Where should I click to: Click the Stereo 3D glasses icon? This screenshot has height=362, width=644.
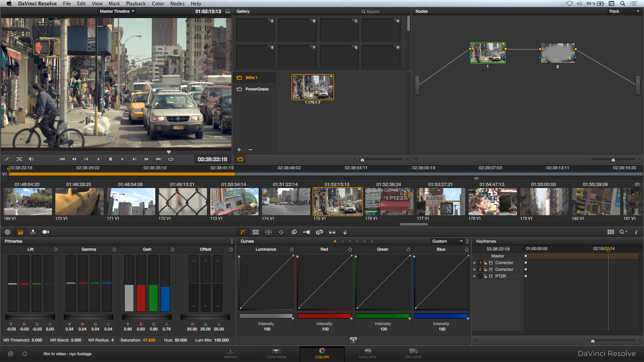coord(332,232)
